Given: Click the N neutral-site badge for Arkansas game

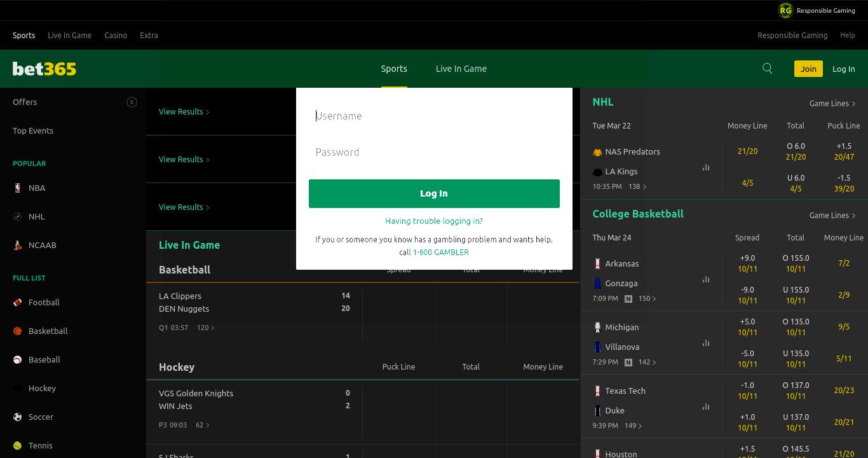Looking at the screenshot, I should 628,298.
